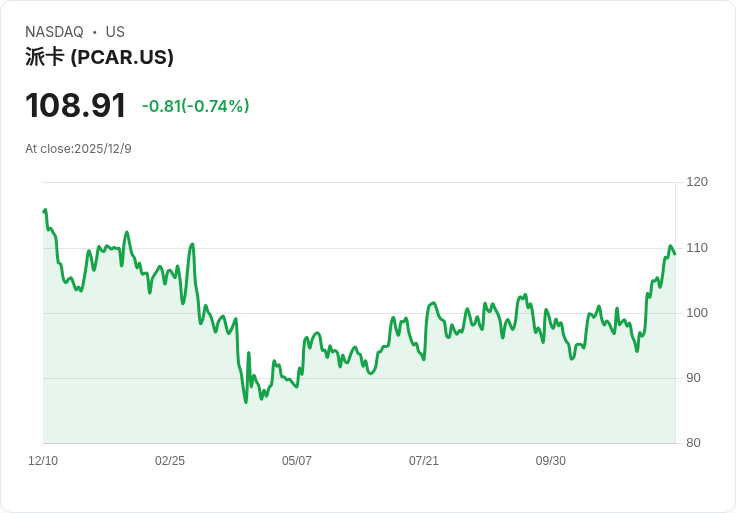Select the 02/25 date on the x-axis
736x513 pixels.
pyautogui.click(x=170, y=461)
